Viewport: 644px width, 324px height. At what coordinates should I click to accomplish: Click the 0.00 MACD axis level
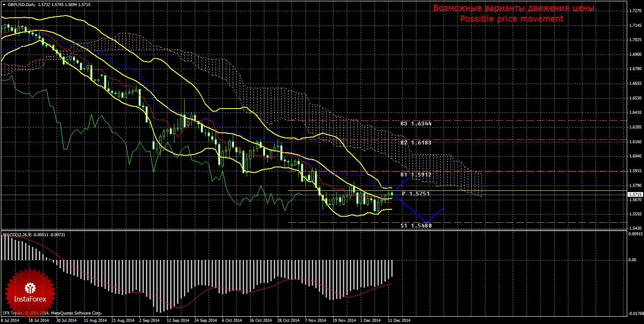[x=632, y=260]
